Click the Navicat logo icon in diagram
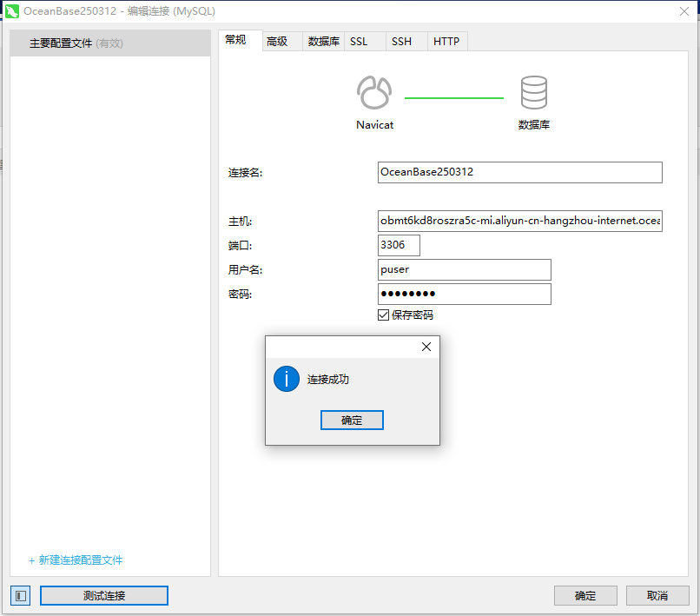Screen dimensions: 700x616 pos(374,92)
